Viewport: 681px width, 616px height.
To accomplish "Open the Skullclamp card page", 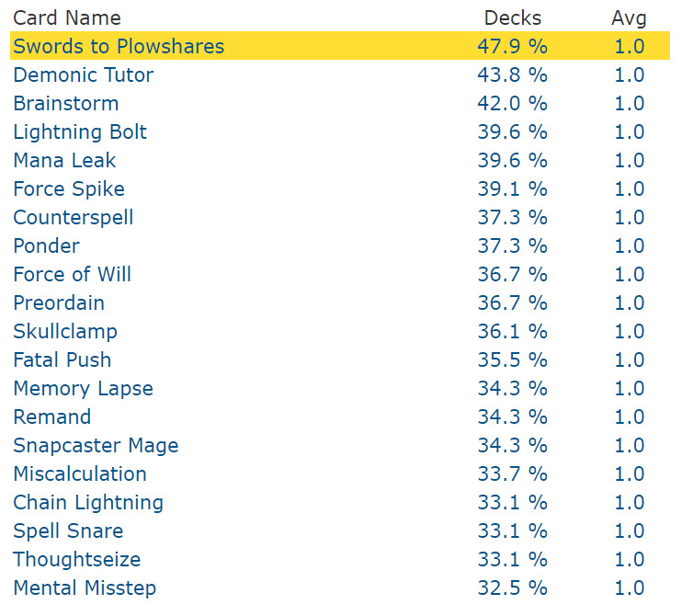I will tap(65, 331).
